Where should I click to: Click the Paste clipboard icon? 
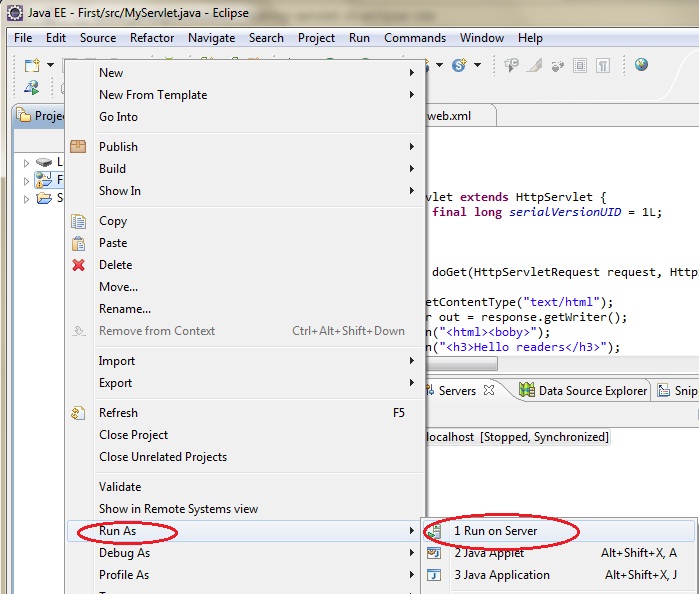(78, 243)
